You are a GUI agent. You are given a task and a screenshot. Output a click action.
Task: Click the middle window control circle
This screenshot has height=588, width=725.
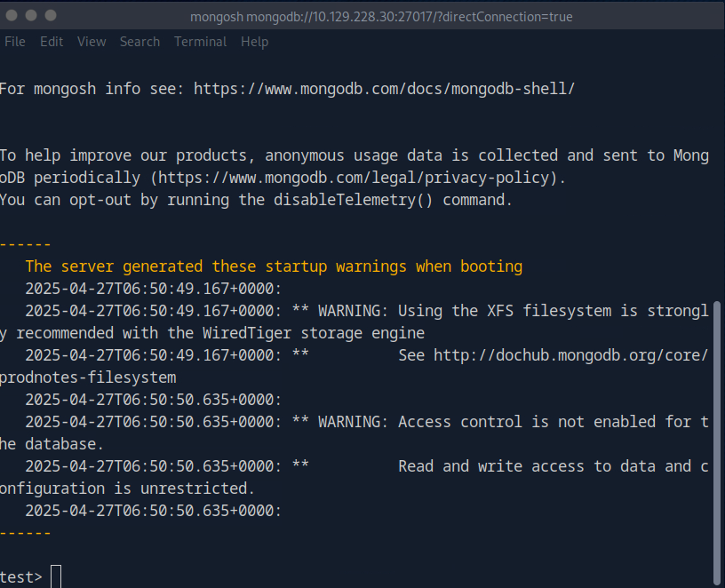point(31,15)
